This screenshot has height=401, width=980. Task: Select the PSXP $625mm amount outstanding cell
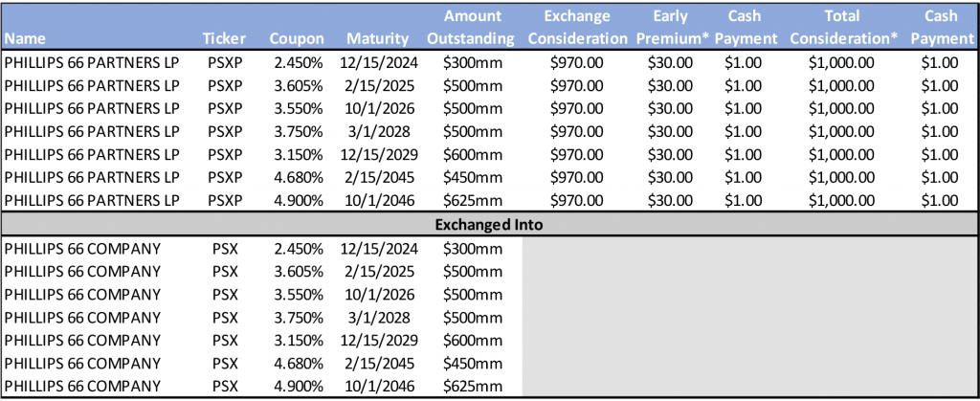coord(473,200)
